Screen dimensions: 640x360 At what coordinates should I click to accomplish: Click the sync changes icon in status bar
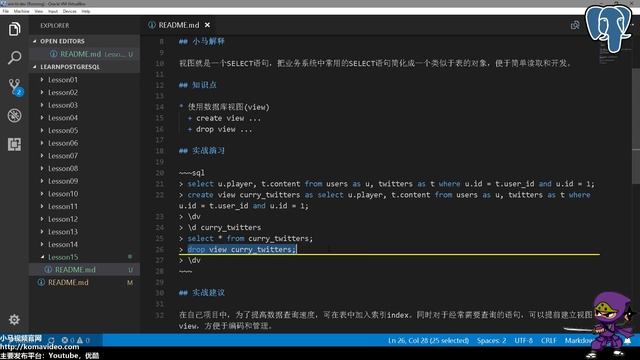point(51,340)
